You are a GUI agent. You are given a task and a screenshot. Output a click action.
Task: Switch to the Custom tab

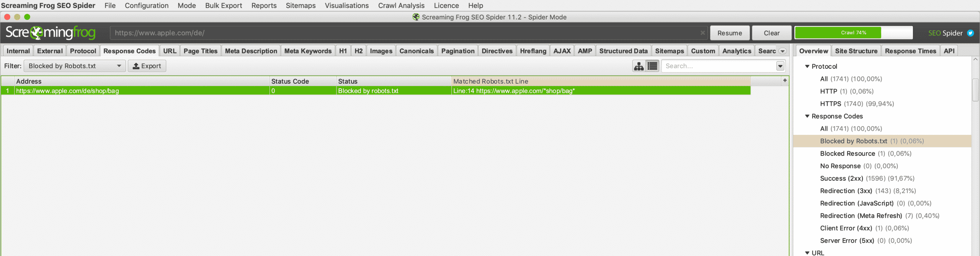pyautogui.click(x=703, y=51)
